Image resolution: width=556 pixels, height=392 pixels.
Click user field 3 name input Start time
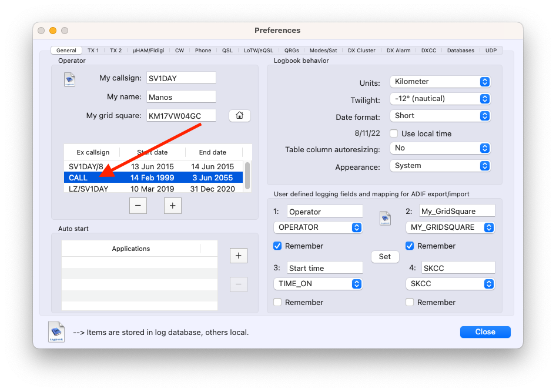(325, 268)
